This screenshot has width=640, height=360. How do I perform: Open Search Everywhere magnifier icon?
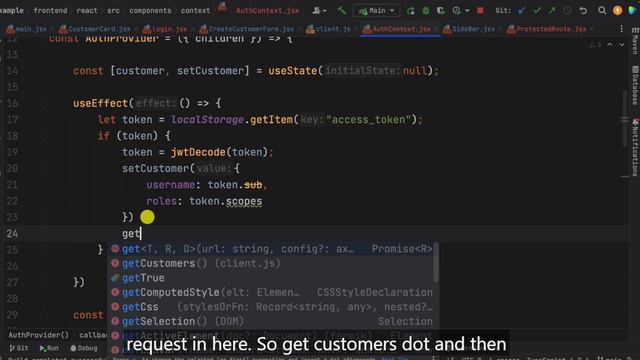click(x=602, y=11)
